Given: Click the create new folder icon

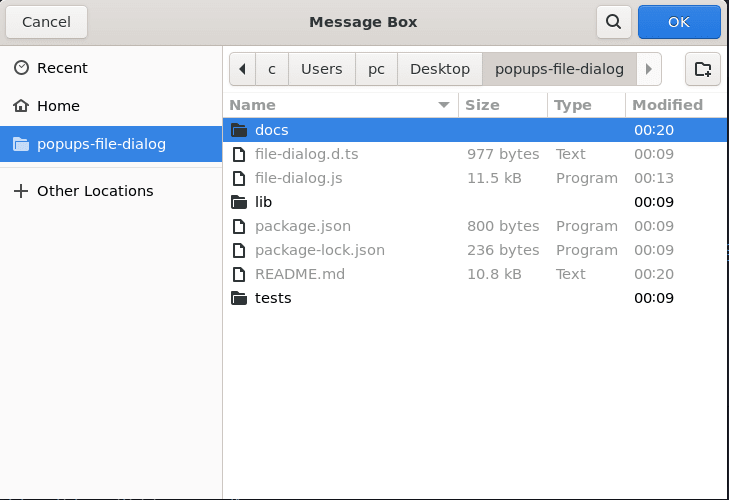Looking at the screenshot, I should click(x=702, y=69).
